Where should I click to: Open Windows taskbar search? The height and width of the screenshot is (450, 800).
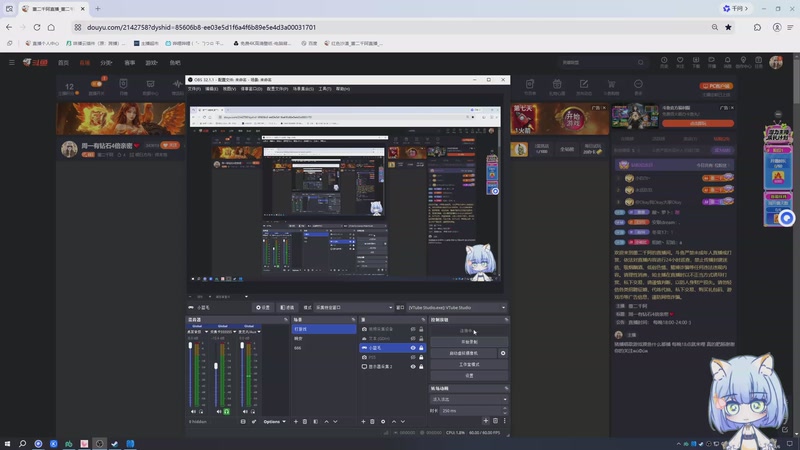(x=22, y=443)
